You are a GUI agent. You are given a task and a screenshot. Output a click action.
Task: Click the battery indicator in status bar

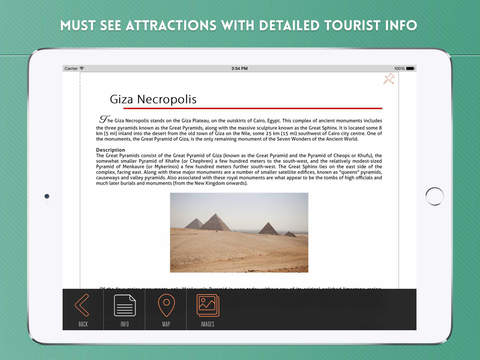[410, 68]
